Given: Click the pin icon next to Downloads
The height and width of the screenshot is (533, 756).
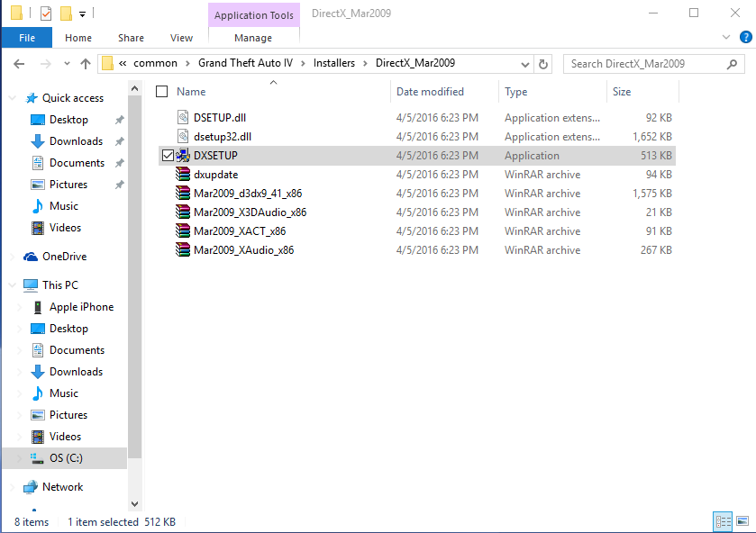Looking at the screenshot, I should point(119,141).
